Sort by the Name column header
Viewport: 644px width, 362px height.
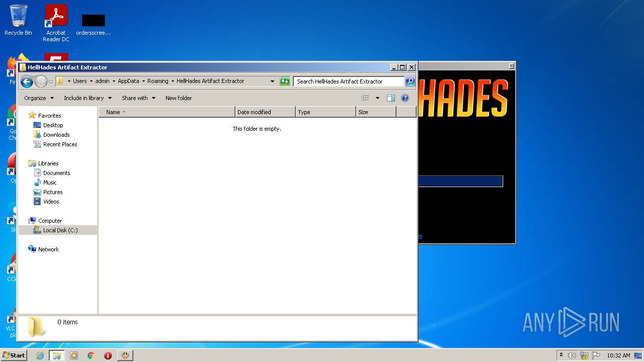(x=167, y=112)
